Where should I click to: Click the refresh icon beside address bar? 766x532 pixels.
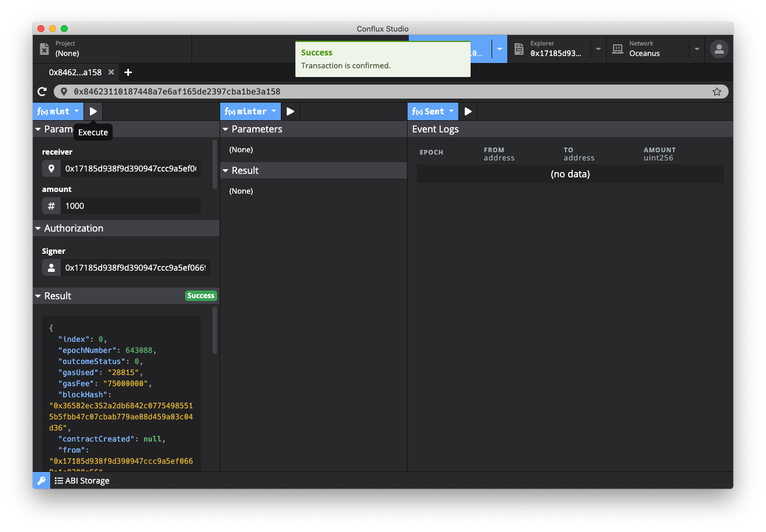click(42, 92)
